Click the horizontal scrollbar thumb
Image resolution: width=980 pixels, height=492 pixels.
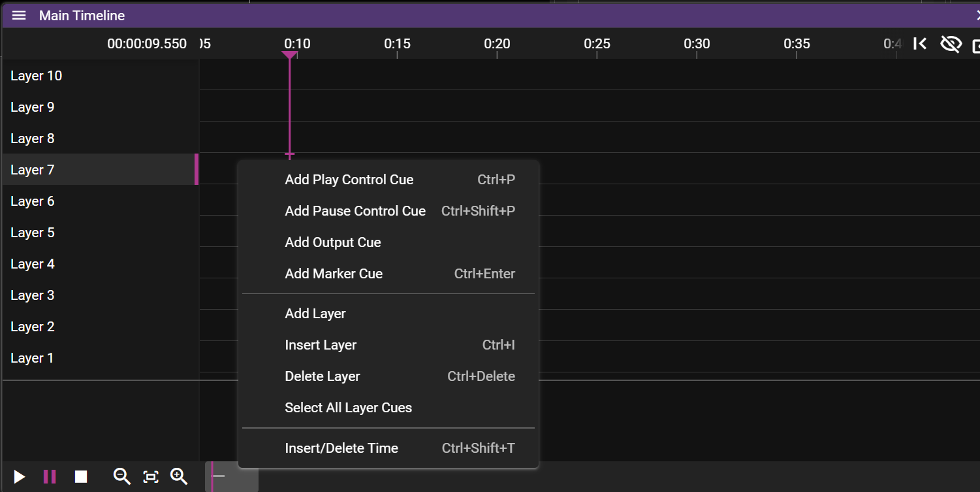point(232,476)
